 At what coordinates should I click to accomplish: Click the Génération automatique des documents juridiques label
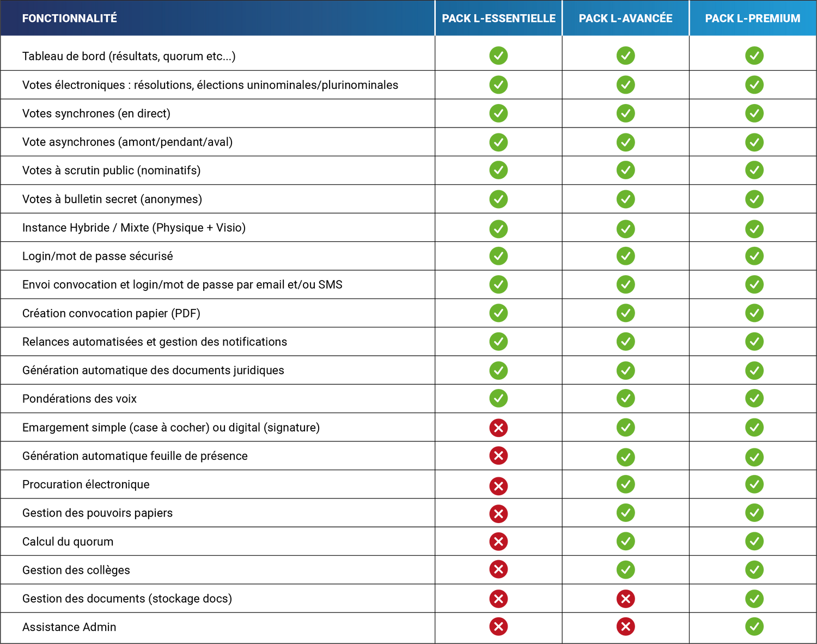[x=153, y=370]
